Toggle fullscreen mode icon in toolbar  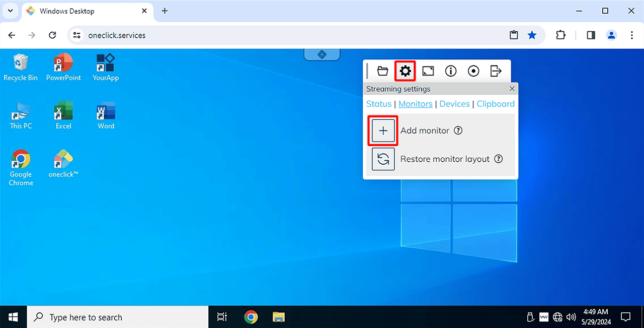tap(428, 71)
